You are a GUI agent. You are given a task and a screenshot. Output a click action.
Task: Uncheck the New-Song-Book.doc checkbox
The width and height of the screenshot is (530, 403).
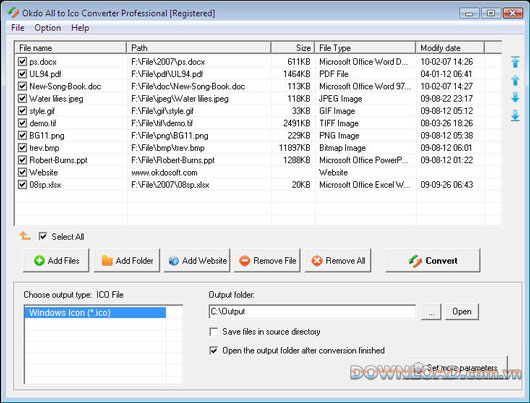point(22,86)
